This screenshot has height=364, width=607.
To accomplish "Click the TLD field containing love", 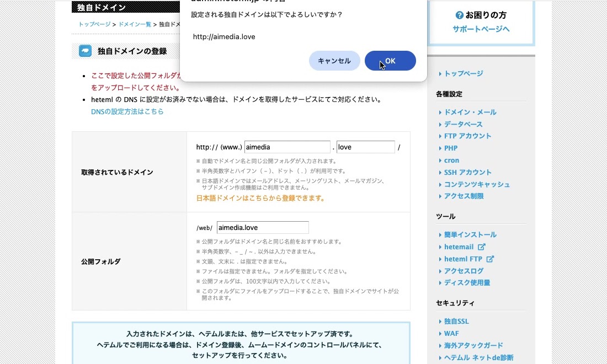I will tap(366, 147).
